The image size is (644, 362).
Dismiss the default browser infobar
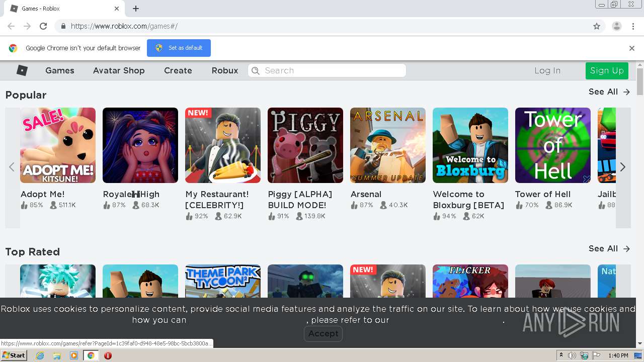tap(631, 48)
